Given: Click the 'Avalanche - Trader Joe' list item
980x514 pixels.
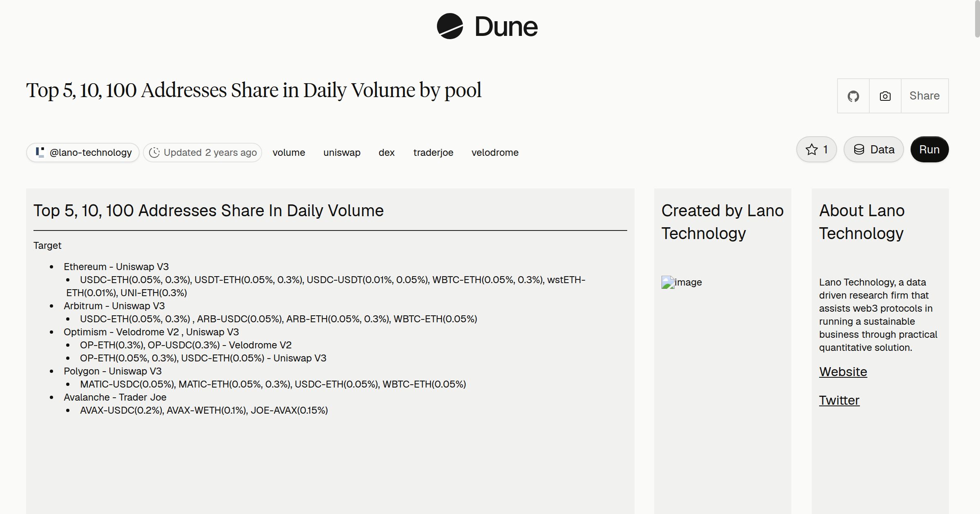Looking at the screenshot, I should point(115,397).
